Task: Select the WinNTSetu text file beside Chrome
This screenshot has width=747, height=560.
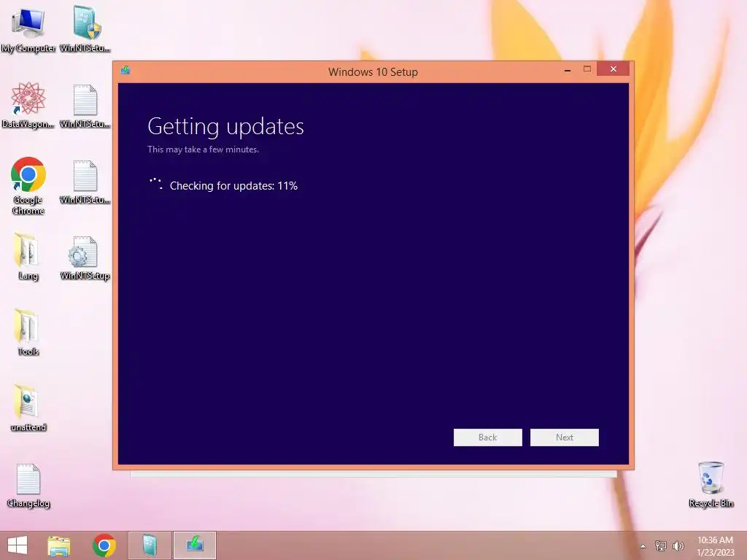Action: [85, 182]
